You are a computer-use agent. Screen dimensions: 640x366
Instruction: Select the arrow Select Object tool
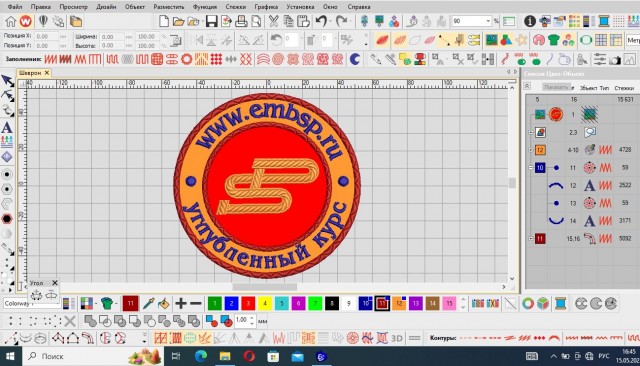7,81
